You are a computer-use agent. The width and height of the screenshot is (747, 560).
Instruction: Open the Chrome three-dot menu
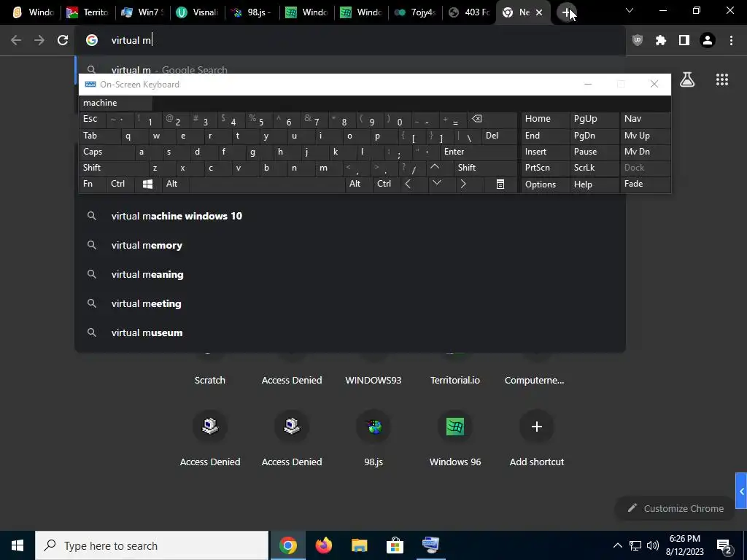pos(731,41)
